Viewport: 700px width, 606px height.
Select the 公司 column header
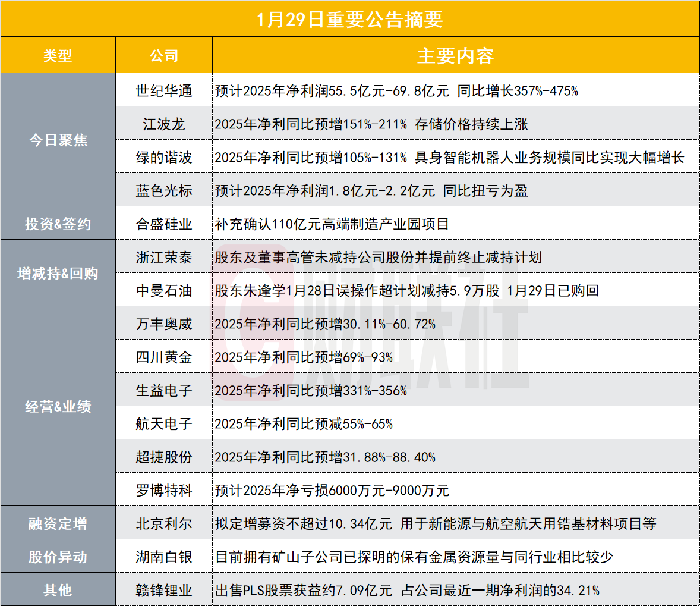click(x=164, y=55)
